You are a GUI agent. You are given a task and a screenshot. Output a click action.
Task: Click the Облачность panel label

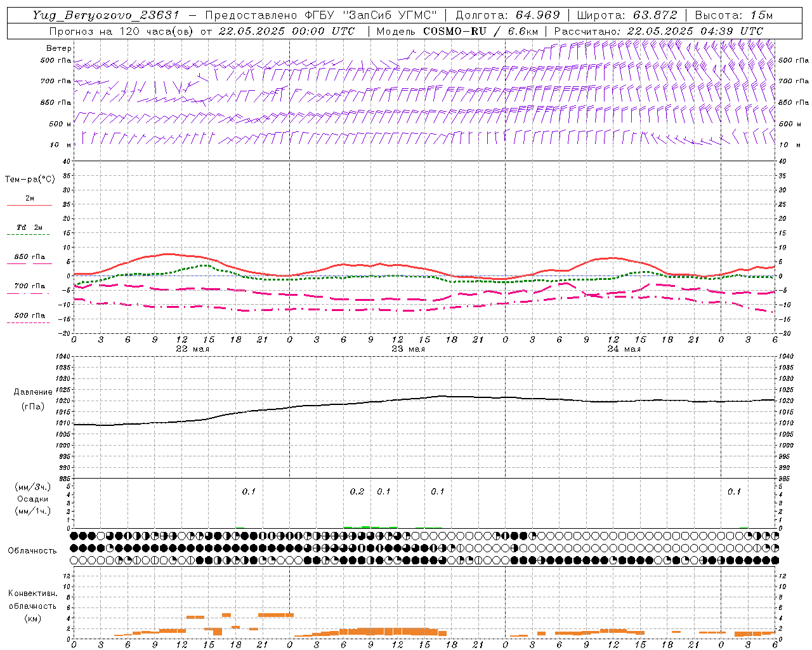coord(32,550)
